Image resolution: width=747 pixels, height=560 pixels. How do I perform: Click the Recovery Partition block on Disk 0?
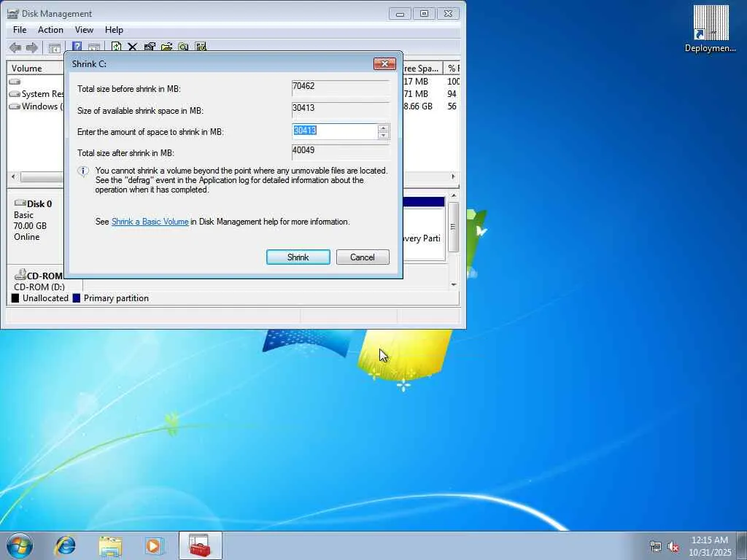click(x=424, y=230)
